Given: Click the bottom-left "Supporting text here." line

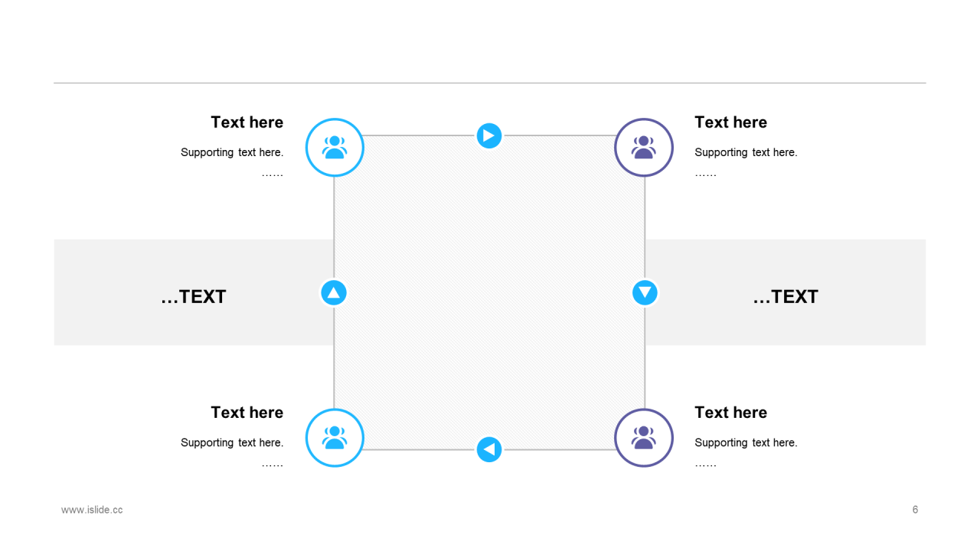Looking at the screenshot, I should [232, 442].
